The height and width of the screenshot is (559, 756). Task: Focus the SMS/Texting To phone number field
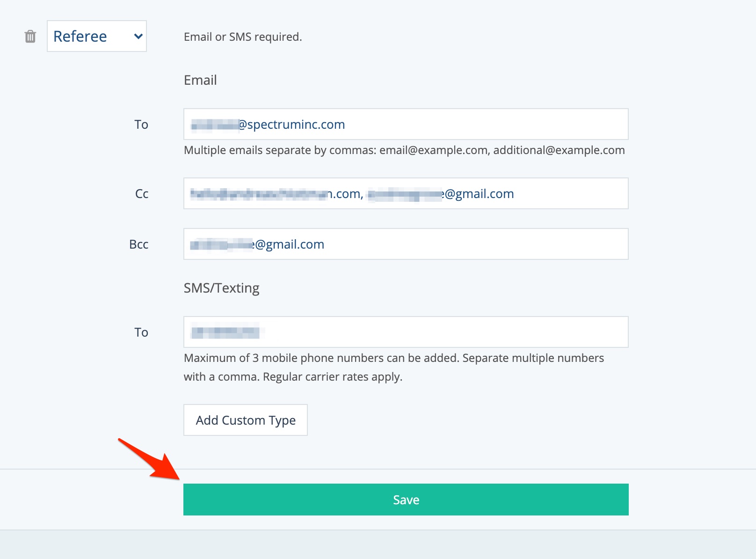[405, 332]
